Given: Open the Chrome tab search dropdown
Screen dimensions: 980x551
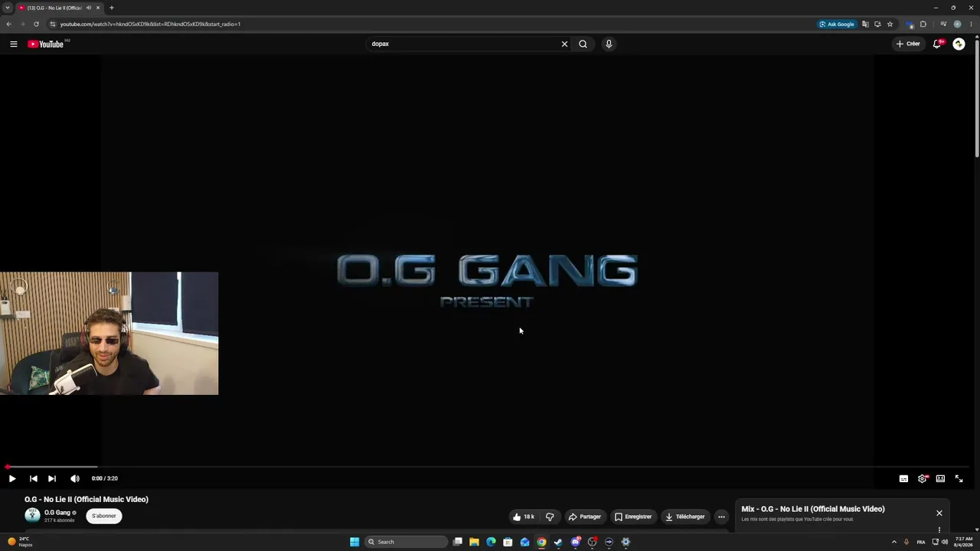Looking at the screenshot, I should point(6,8).
